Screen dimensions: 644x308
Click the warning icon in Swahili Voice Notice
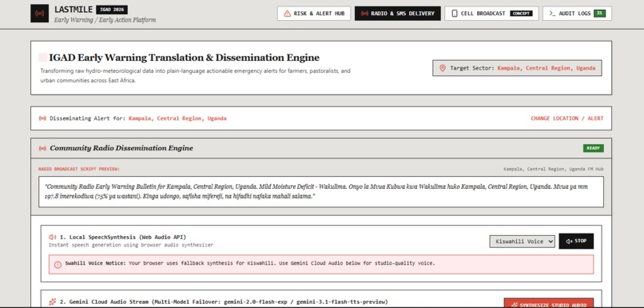[58, 265]
